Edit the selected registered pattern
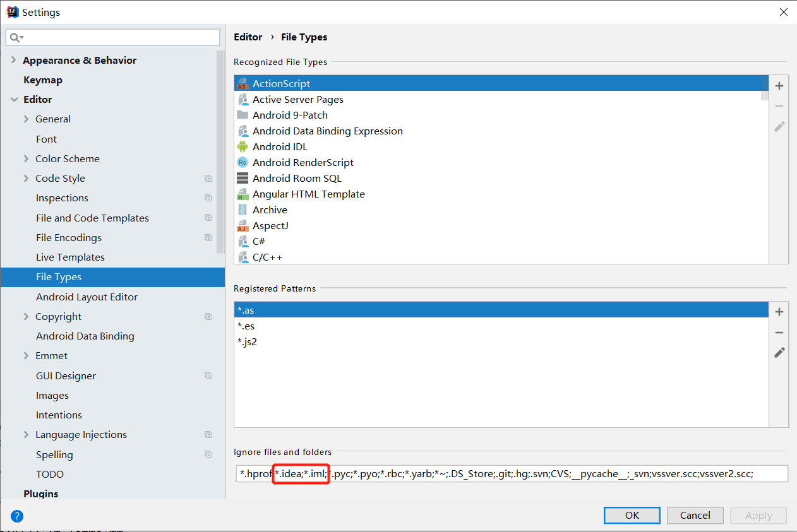 point(779,352)
